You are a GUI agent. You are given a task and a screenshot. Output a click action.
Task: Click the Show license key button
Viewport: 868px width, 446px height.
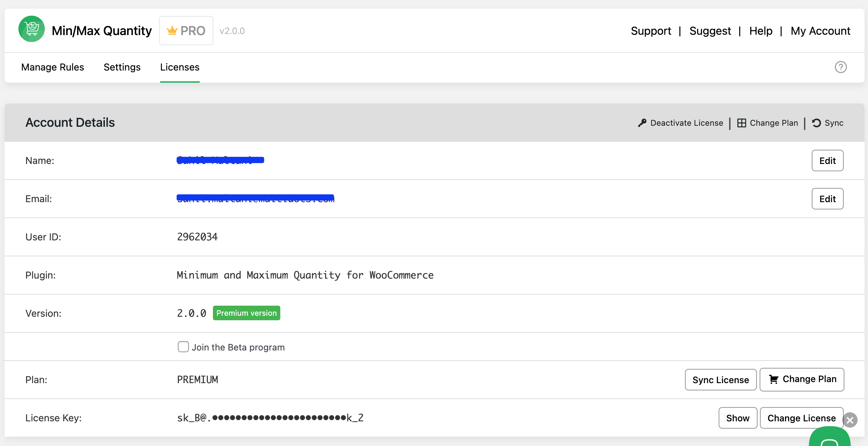[738, 418]
